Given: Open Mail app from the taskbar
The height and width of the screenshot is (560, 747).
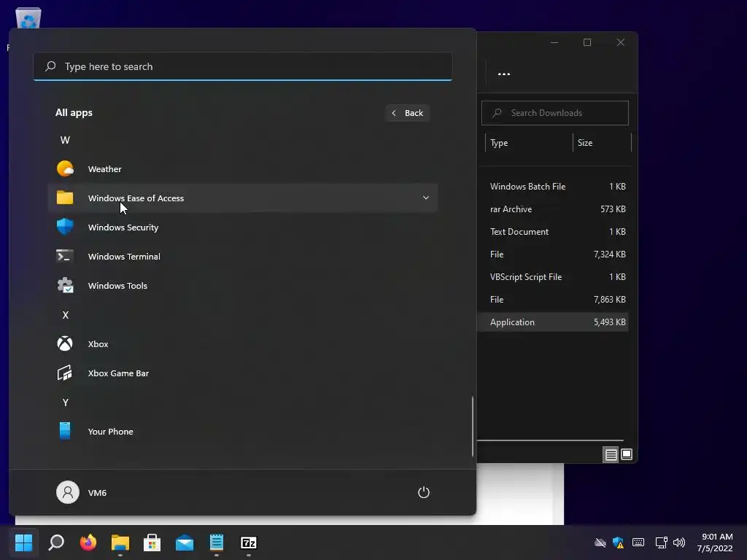Looking at the screenshot, I should point(185,542).
